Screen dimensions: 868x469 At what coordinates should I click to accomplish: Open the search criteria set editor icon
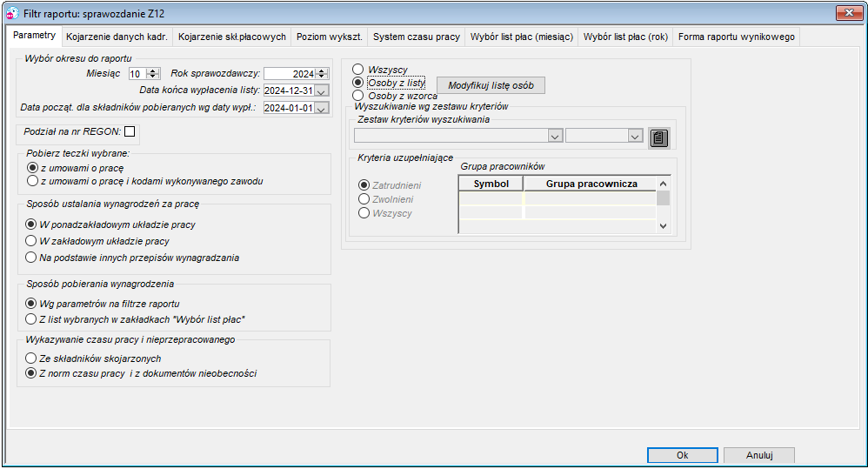coord(658,137)
